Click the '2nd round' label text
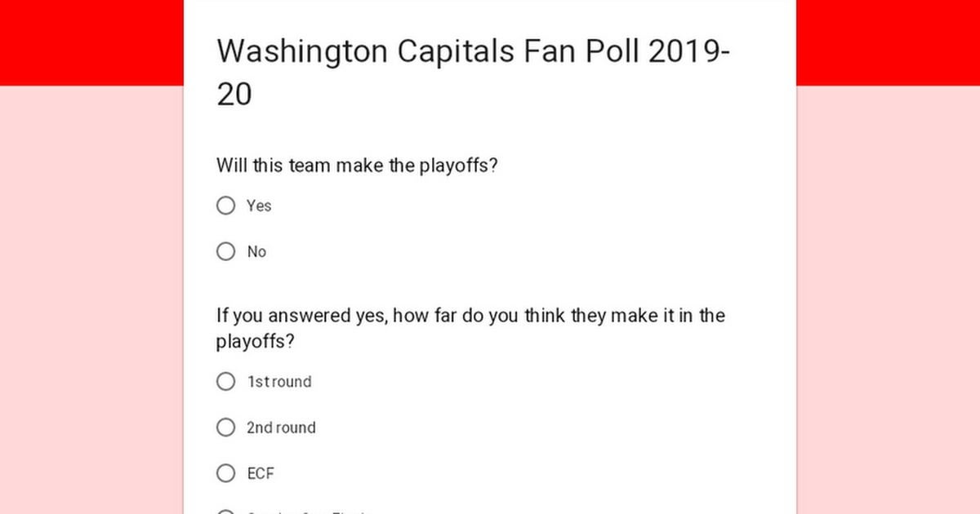Screen dimensions: 980x514 coord(281,427)
